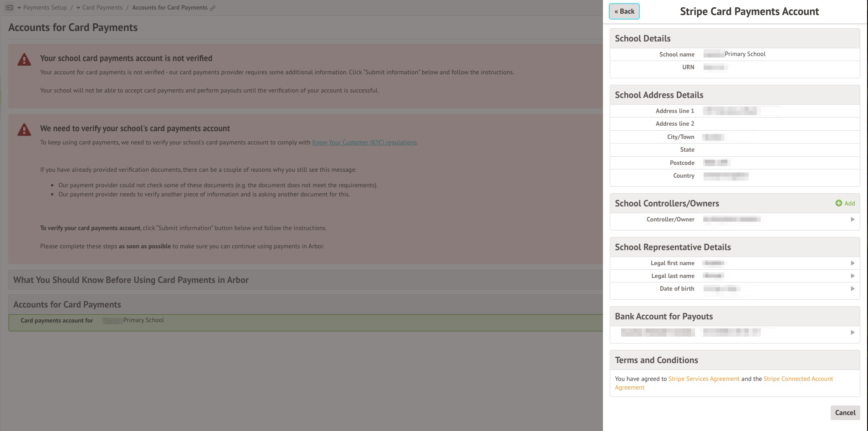Click the warning triangle beside 'We need to verify'

coord(24,130)
